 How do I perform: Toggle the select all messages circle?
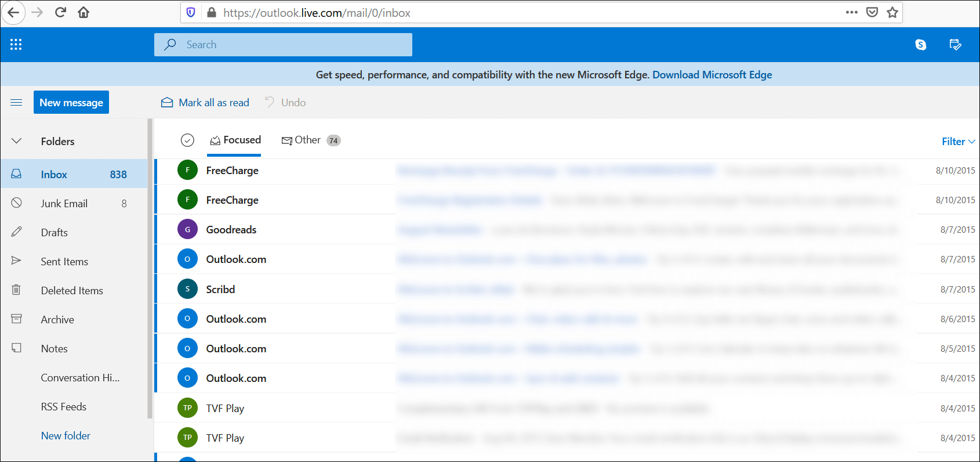click(187, 140)
